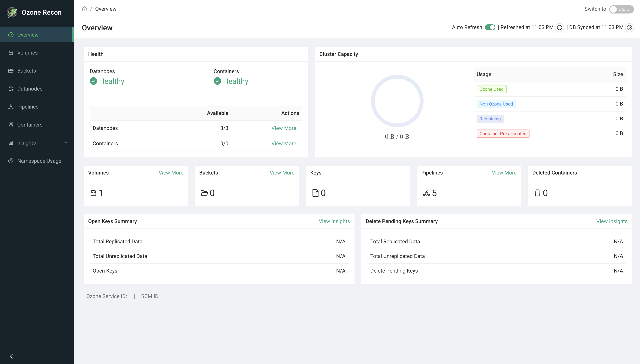This screenshot has height=364, width=640.
Task: Open Buckets from the sidebar
Action: point(26,71)
